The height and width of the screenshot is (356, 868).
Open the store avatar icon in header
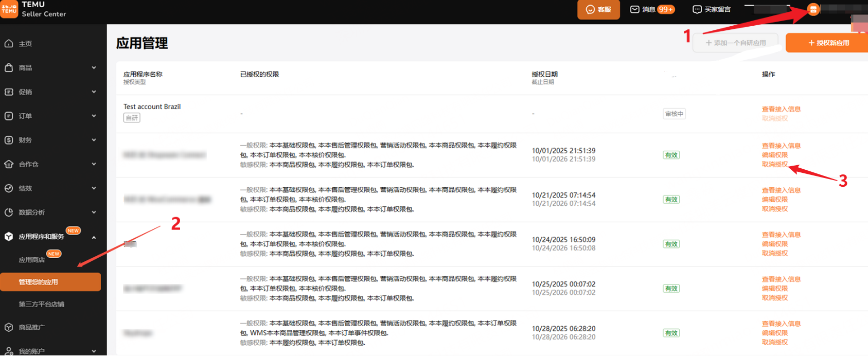pos(813,9)
